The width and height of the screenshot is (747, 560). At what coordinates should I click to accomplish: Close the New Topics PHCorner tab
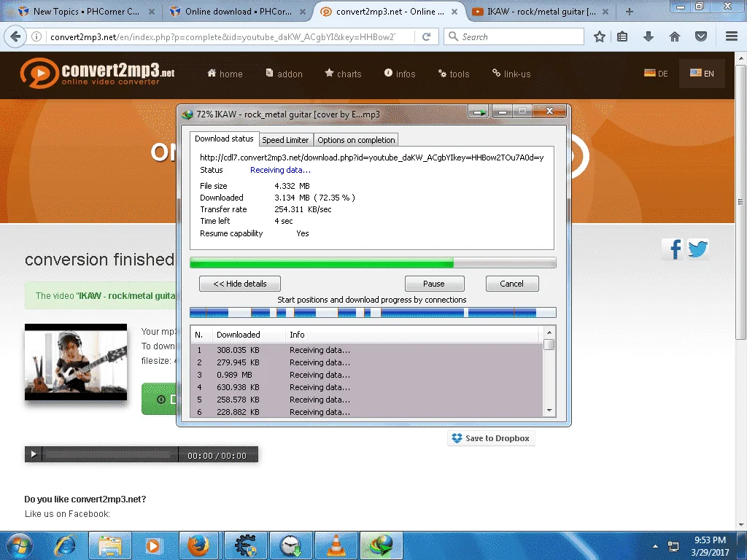pyautogui.click(x=152, y=12)
